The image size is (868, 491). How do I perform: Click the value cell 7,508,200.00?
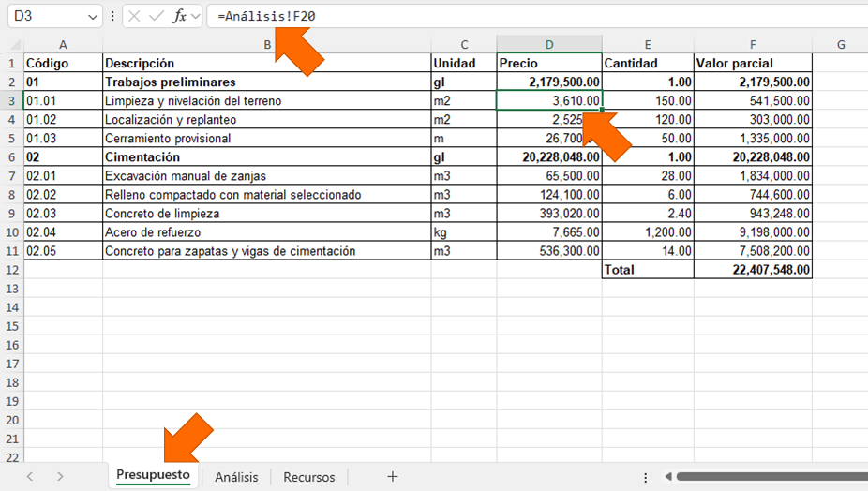(753, 251)
